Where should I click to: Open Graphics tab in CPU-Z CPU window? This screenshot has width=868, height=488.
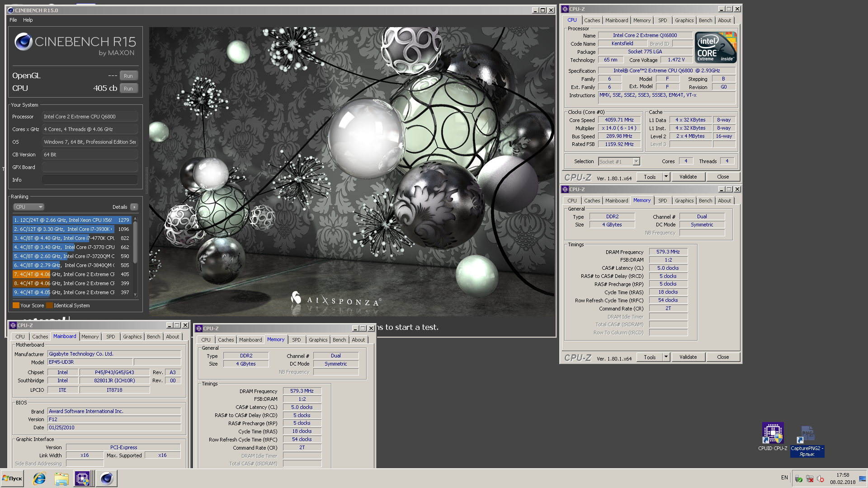click(684, 20)
